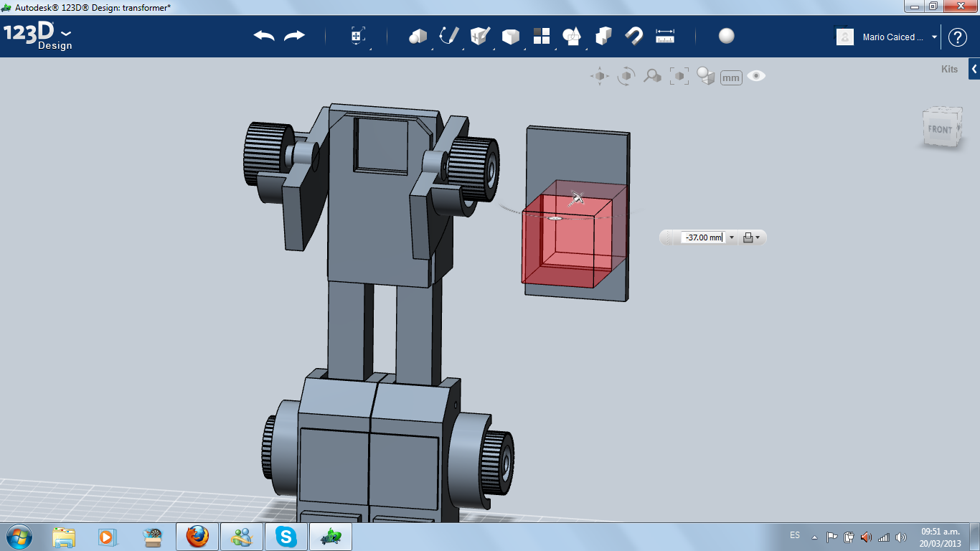Open Windows Explorer from the taskbar
This screenshot has width=980, height=551.
tap(64, 537)
